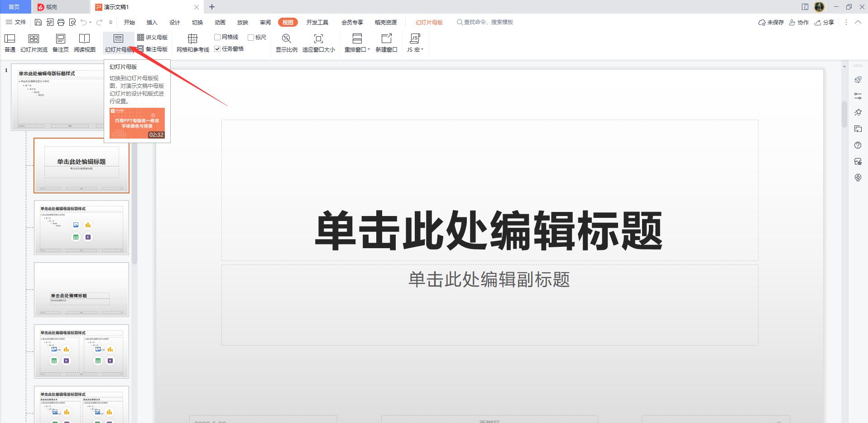
Task: Open 备注页 notes page view
Action: pyautogui.click(x=61, y=43)
